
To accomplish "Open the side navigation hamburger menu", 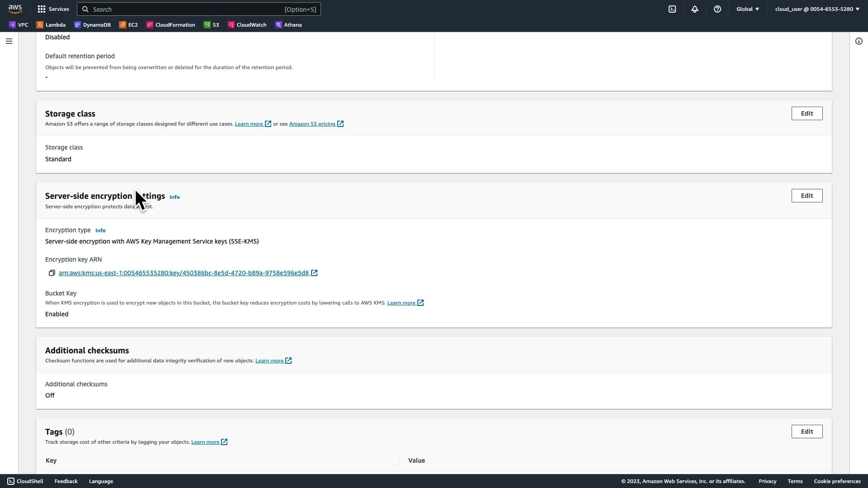I will pyautogui.click(x=9, y=41).
